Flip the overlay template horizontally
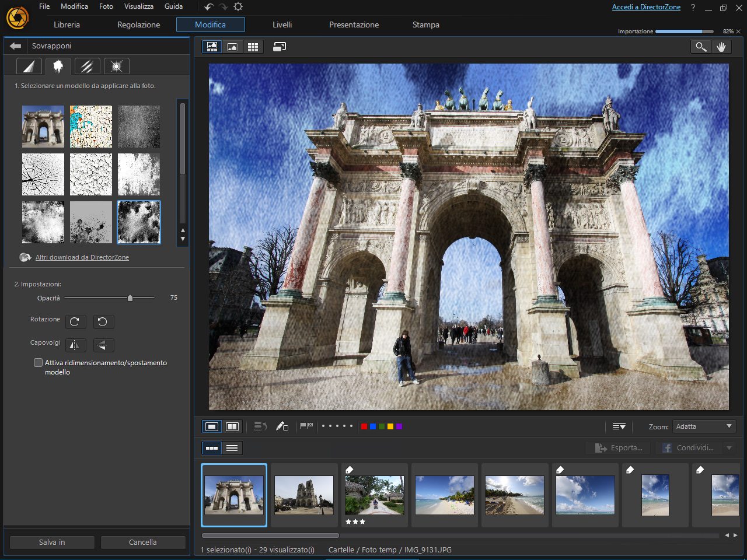Screen dimensions: 747x560 pos(75,345)
